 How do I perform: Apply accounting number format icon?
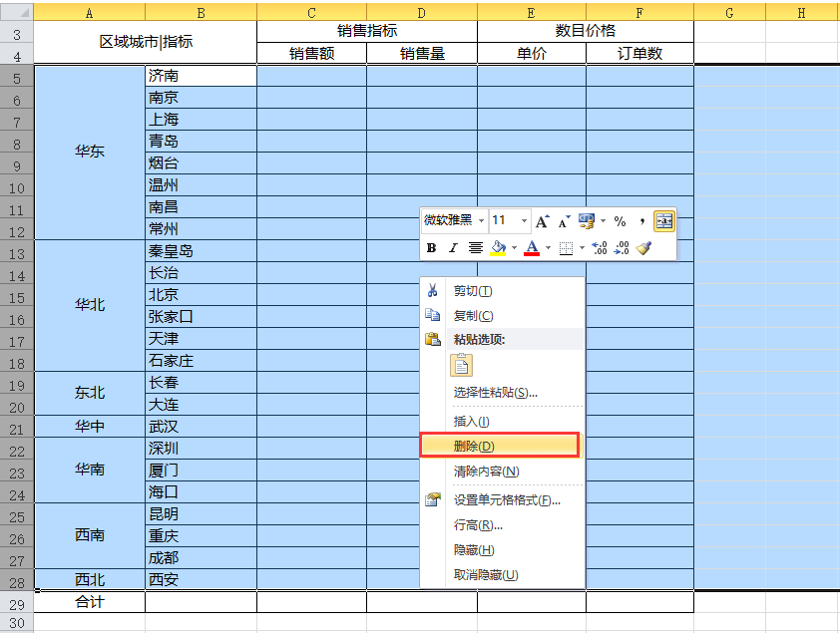pyautogui.click(x=586, y=221)
